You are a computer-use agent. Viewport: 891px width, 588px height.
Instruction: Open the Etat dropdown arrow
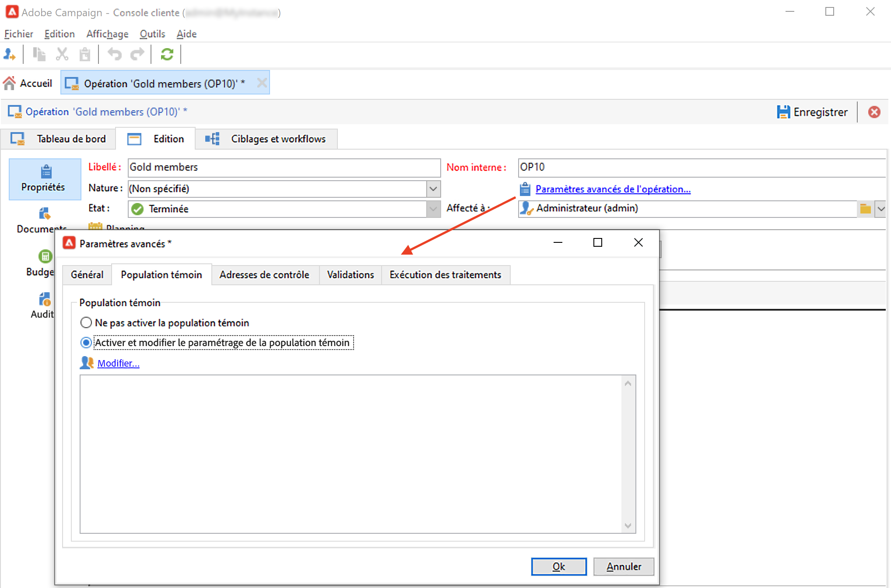point(433,209)
